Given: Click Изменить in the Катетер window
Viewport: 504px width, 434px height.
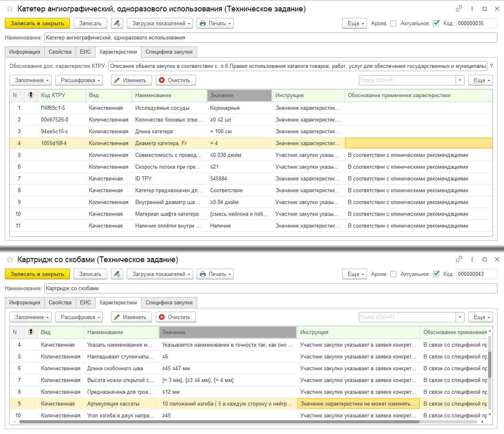Looking at the screenshot, I should 131,80.
